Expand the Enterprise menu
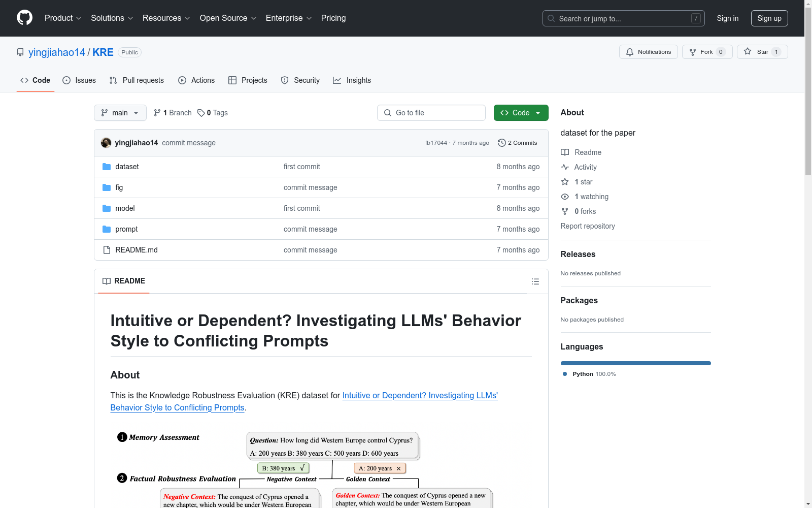Screen dimensions: 812x508 click(289, 18)
